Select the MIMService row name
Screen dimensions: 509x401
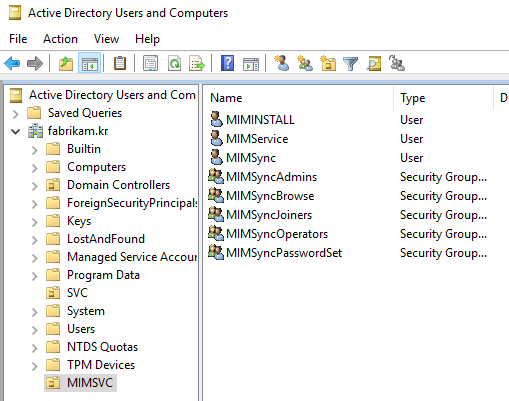tap(257, 139)
